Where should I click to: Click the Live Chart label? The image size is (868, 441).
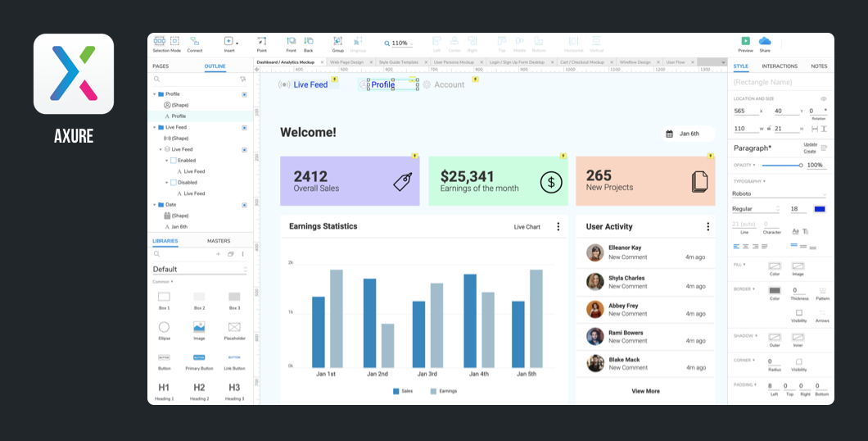tap(527, 227)
